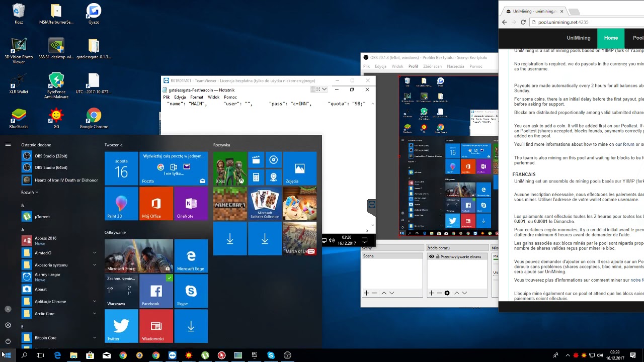Open Task View from the taskbar
644x362 pixels.
pos(40,355)
